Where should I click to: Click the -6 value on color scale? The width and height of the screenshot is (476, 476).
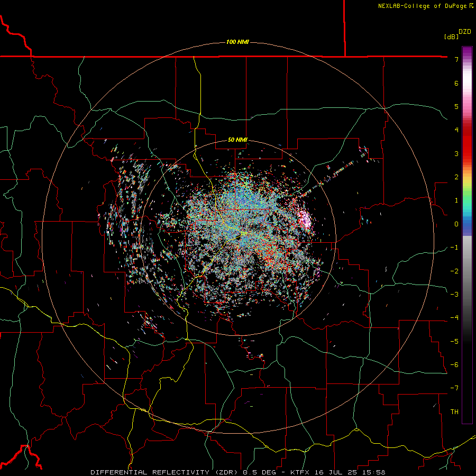454,364
